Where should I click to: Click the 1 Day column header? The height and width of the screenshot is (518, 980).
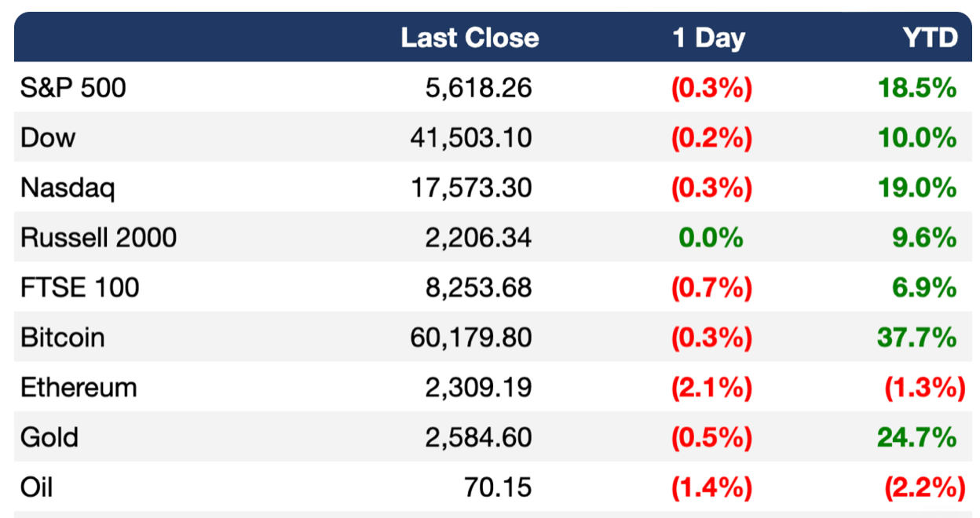point(709,38)
